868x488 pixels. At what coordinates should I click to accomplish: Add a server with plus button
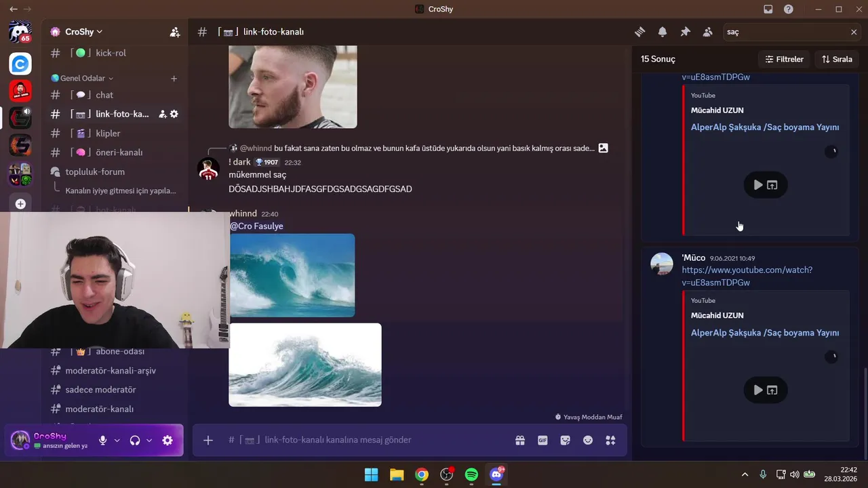(20, 203)
